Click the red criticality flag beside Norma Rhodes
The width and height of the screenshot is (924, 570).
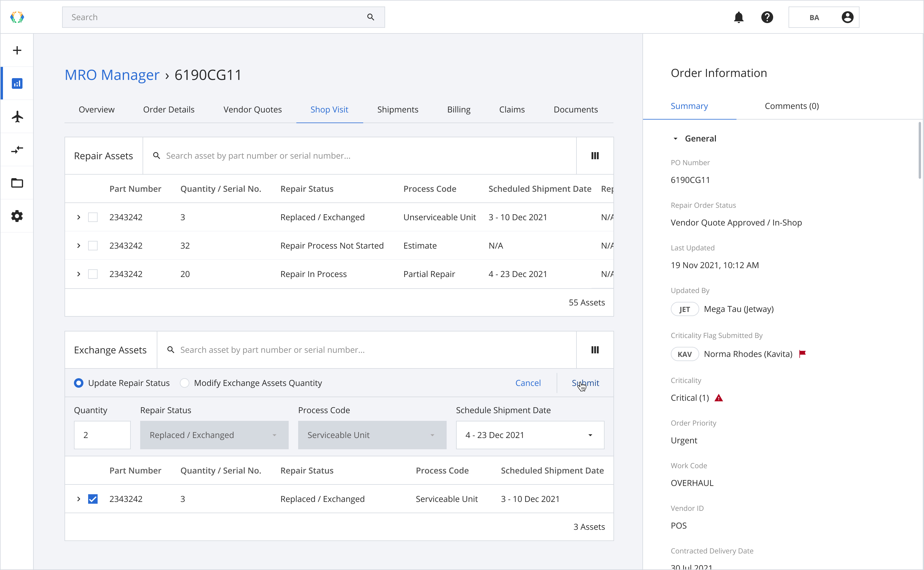coord(802,354)
